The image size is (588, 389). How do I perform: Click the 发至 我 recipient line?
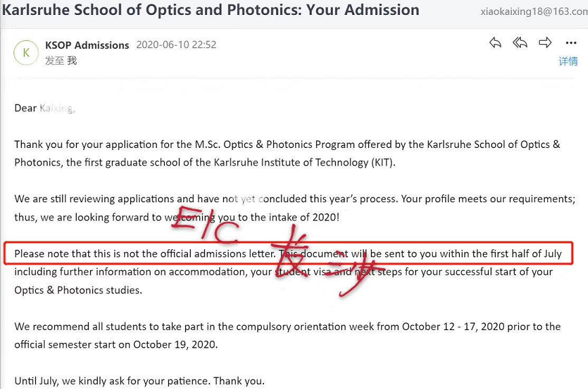click(x=61, y=60)
